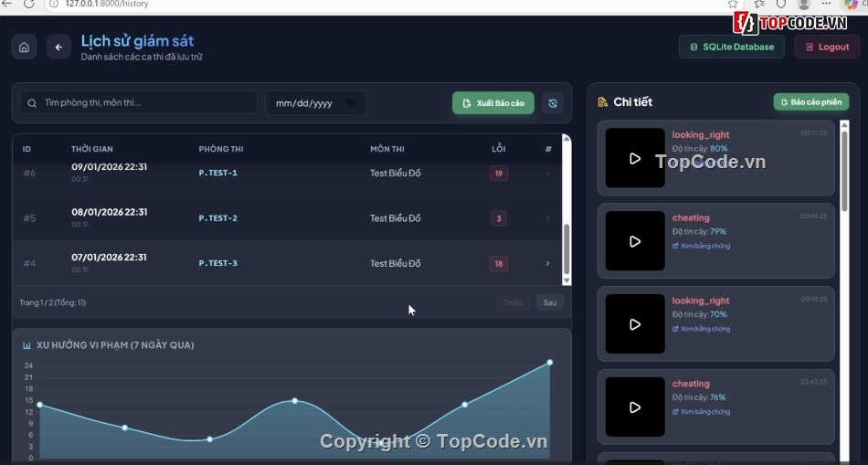Log out with the Logout button
868x465 pixels.
pyautogui.click(x=827, y=48)
